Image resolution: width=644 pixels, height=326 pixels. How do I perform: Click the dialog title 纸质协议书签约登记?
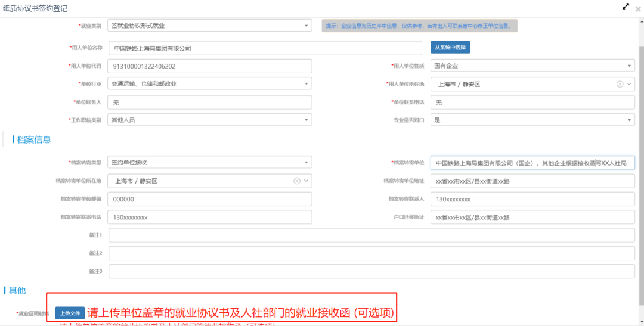35,8
